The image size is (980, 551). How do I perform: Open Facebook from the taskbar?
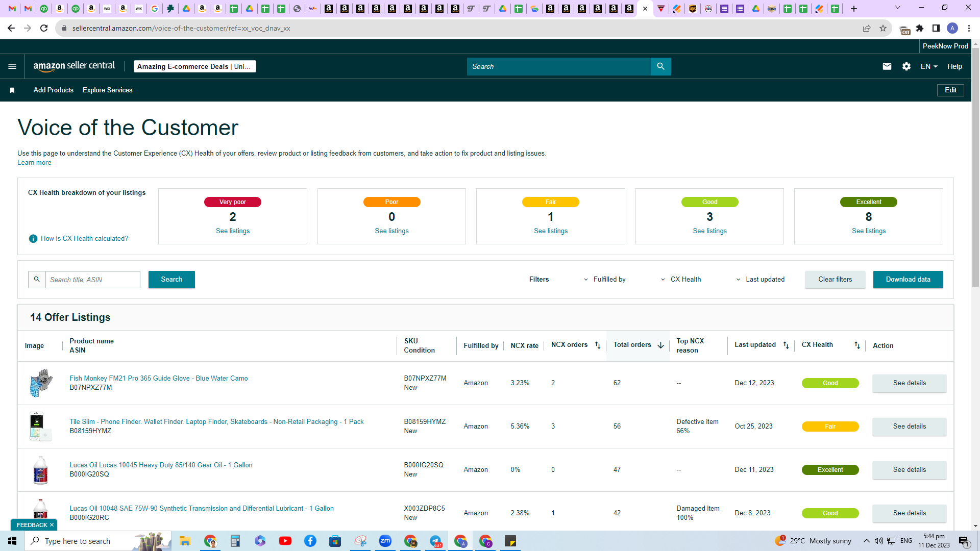(x=310, y=541)
